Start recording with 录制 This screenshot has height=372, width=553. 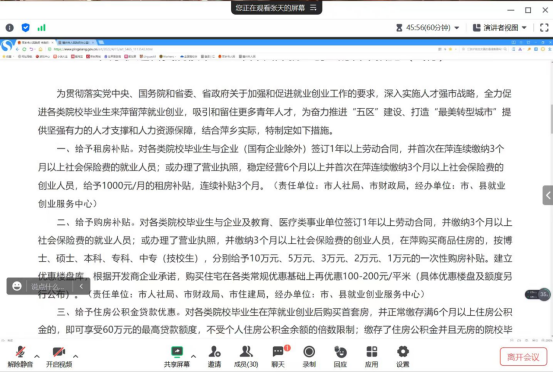pyautogui.click(x=309, y=357)
